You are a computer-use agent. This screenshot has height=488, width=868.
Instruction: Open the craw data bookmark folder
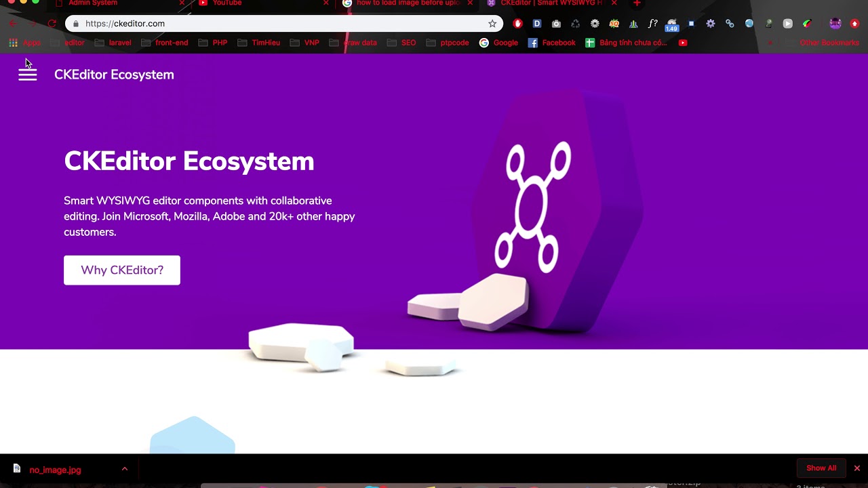[x=353, y=43]
